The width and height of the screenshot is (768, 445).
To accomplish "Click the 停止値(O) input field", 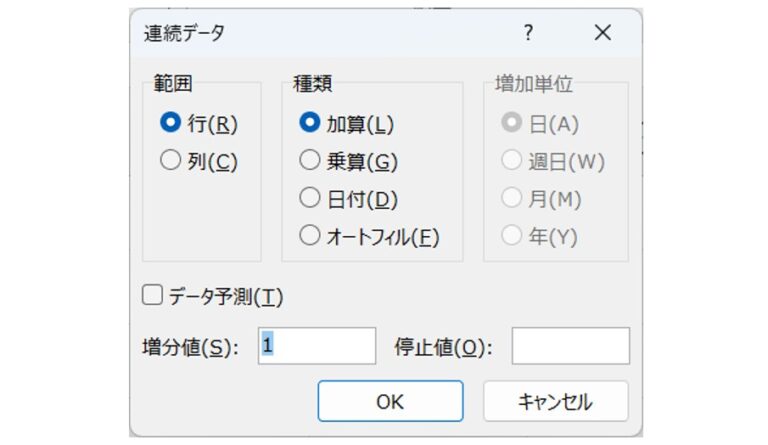I will coord(570,346).
